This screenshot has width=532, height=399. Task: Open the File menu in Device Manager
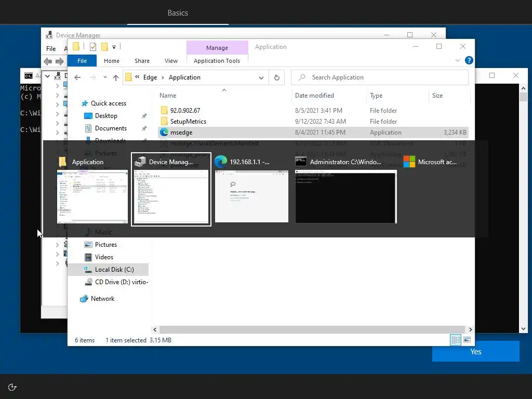pyautogui.click(x=51, y=49)
